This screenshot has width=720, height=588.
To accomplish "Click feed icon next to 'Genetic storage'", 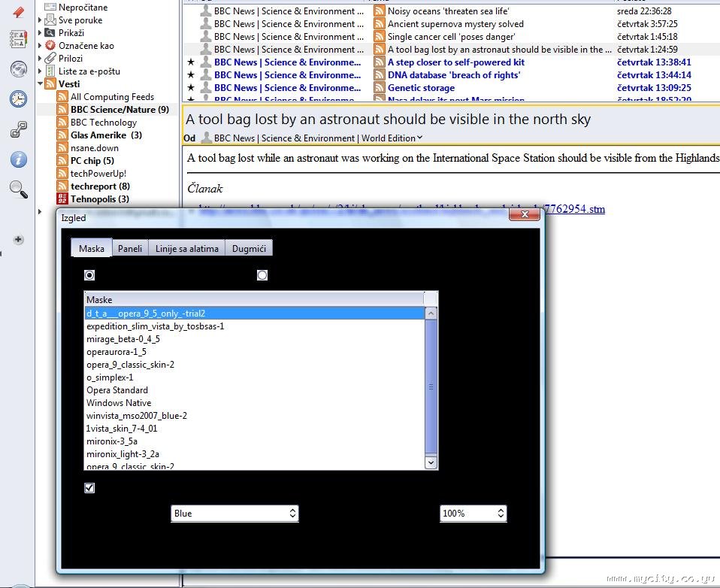I will [x=380, y=87].
